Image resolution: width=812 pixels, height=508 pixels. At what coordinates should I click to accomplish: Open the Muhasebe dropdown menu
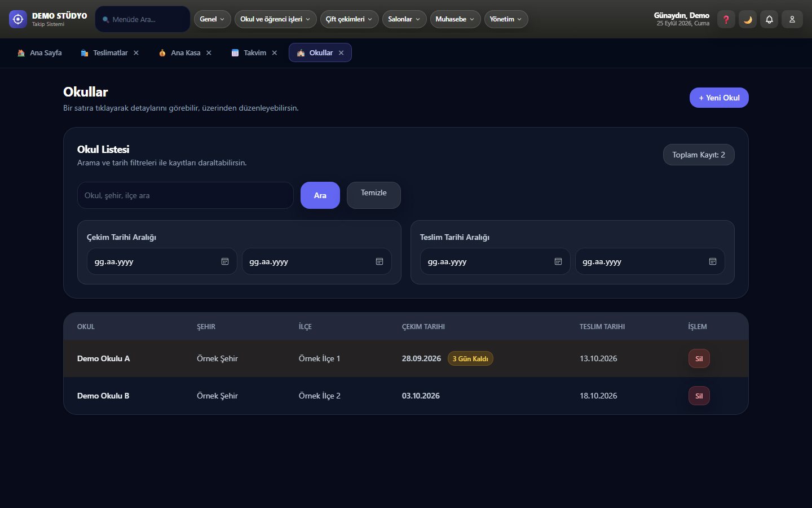tap(455, 19)
